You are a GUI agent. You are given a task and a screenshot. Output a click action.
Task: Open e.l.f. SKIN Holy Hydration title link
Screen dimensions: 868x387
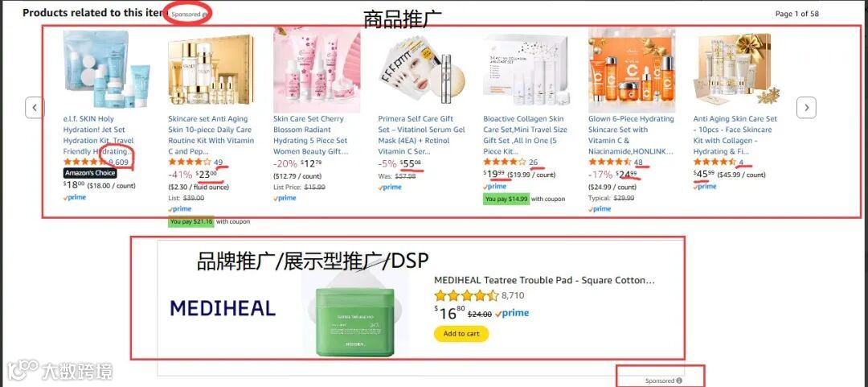(99, 134)
